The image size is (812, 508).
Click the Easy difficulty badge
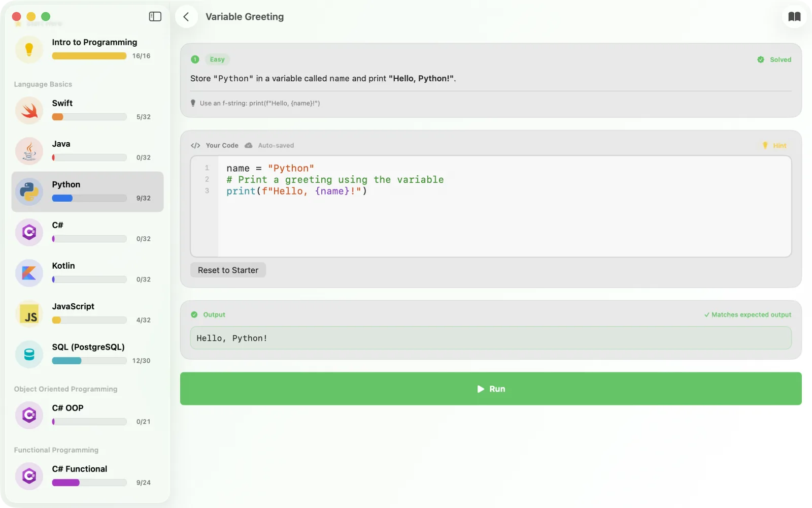[217, 59]
